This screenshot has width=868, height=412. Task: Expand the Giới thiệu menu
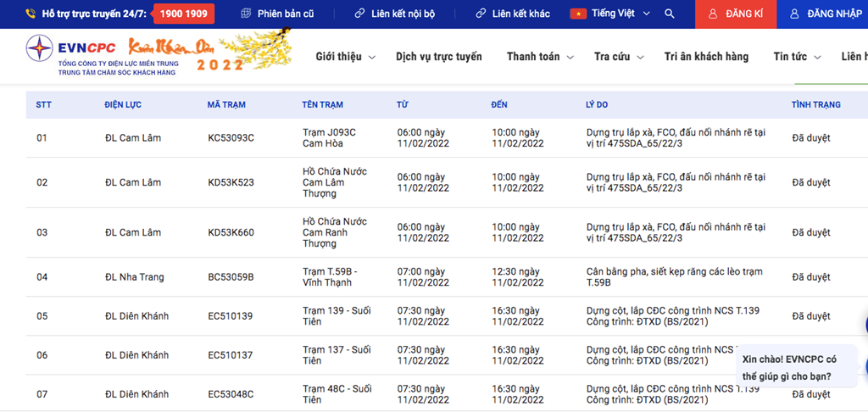pyautogui.click(x=344, y=57)
